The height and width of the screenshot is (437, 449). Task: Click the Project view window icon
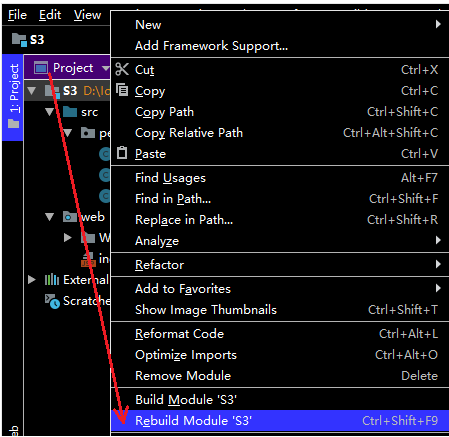click(x=41, y=68)
